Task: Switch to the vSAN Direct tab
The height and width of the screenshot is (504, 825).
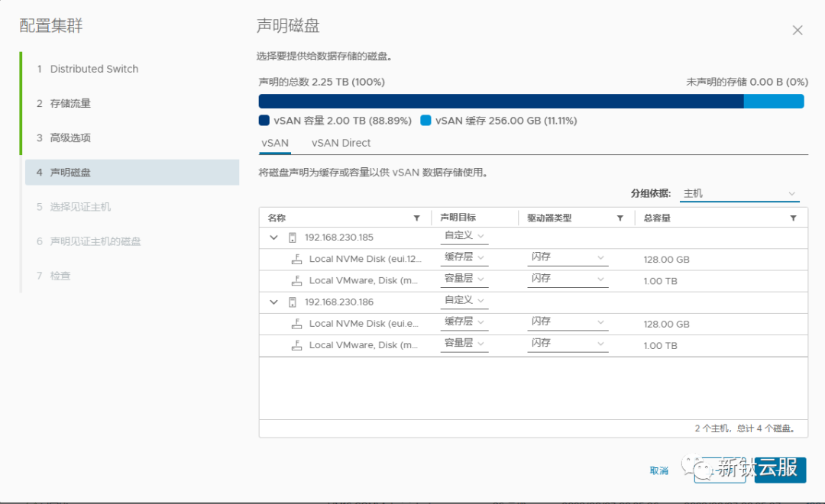Action: pyautogui.click(x=340, y=143)
